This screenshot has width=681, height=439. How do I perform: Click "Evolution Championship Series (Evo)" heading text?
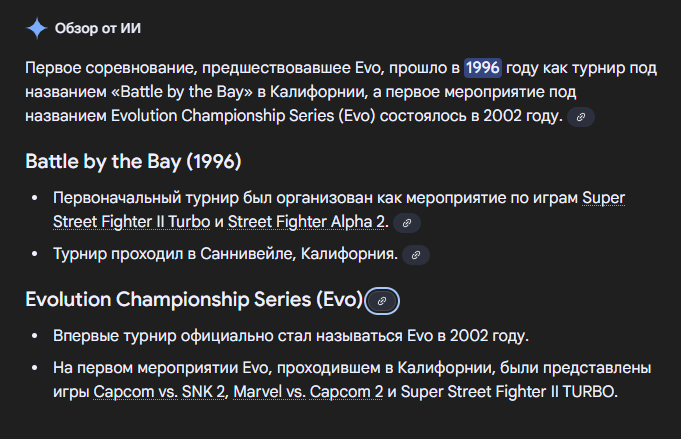point(193,300)
